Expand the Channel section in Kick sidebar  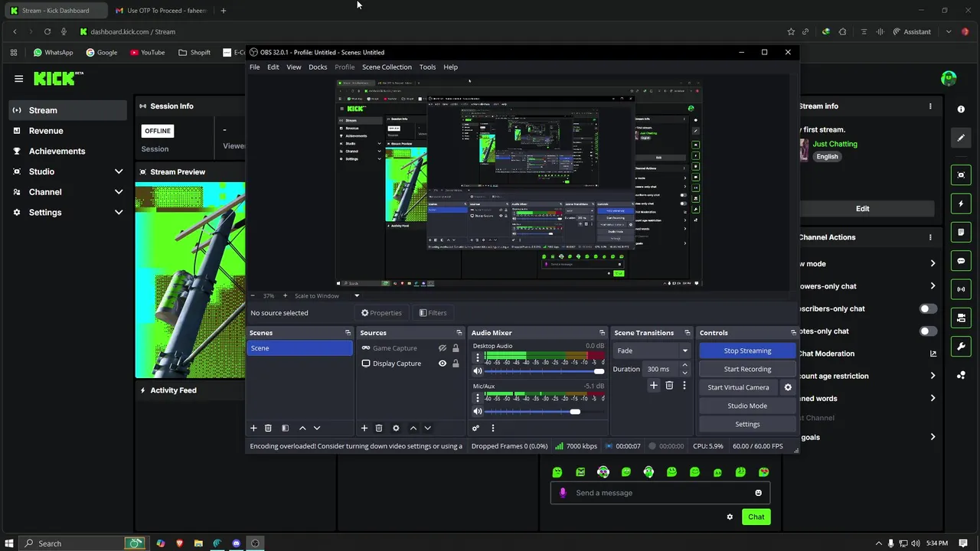(x=119, y=192)
